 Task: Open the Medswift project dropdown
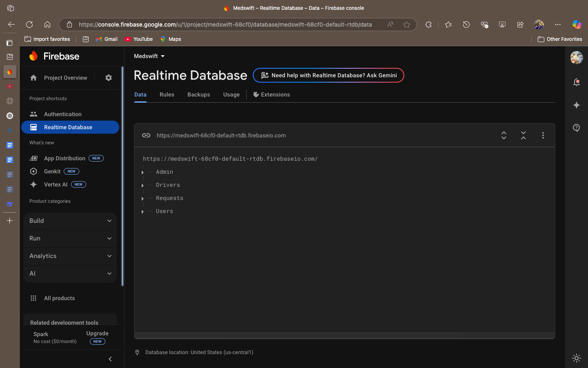(149, 56)
